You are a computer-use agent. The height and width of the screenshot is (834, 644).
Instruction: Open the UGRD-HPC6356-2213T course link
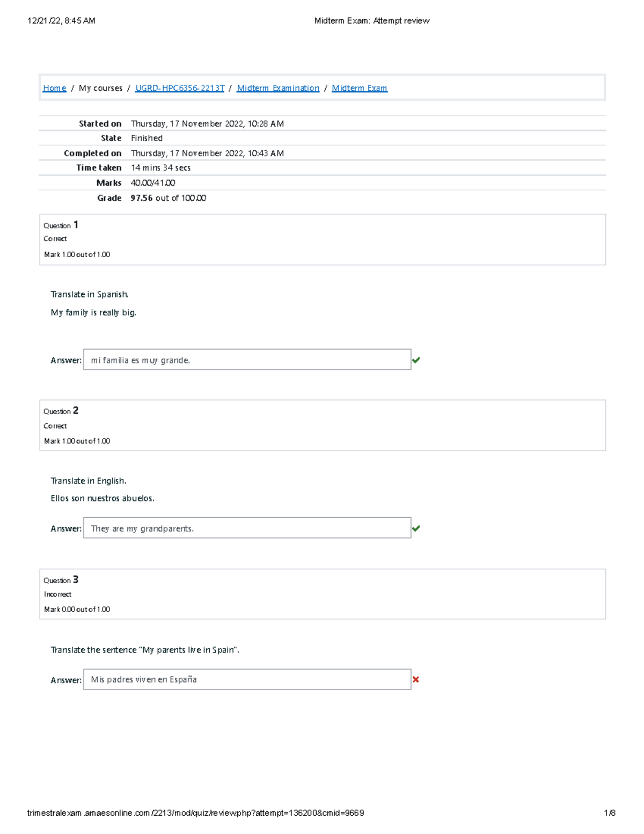(x=180, y=88)
